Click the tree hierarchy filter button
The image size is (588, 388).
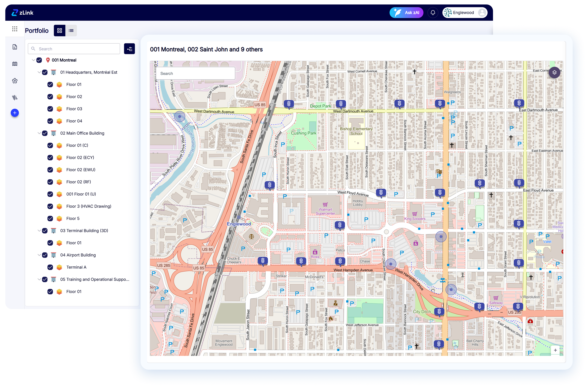pyautogui.click(x=129, y=49)
